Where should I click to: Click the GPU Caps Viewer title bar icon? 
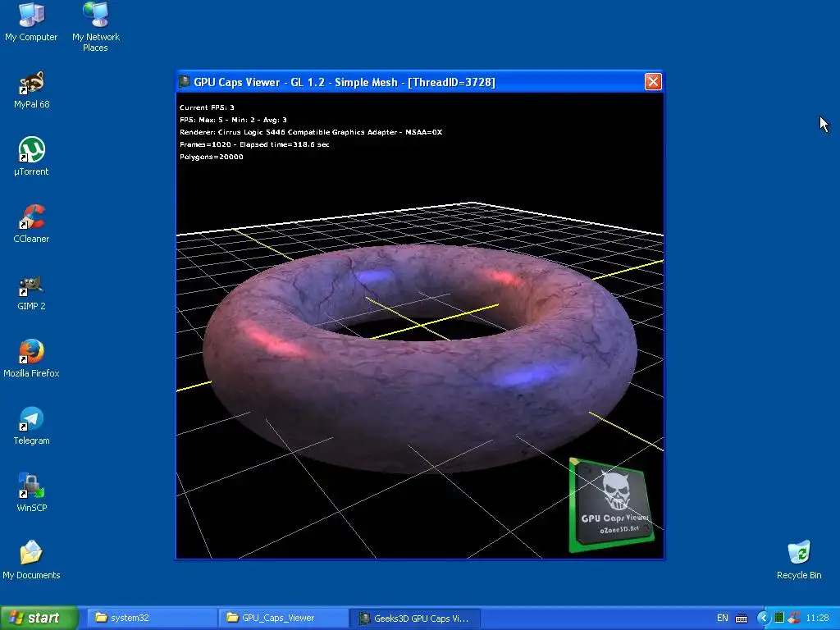tap(185, 81)
